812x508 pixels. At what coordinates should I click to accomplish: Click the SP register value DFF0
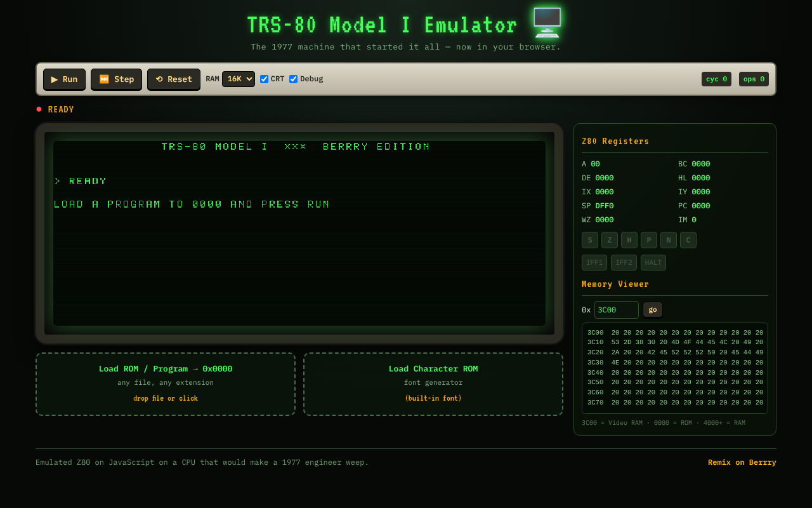coord(605,206)
